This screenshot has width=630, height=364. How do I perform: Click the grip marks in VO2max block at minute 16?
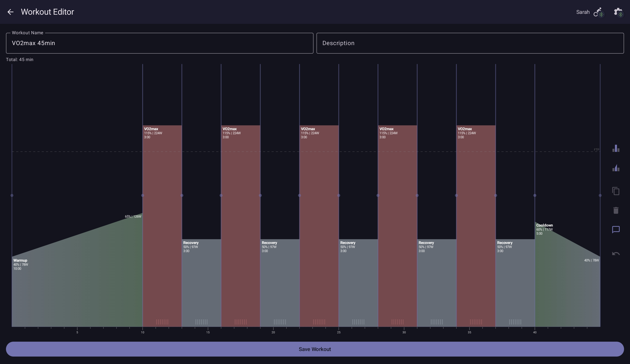point(241,322)
